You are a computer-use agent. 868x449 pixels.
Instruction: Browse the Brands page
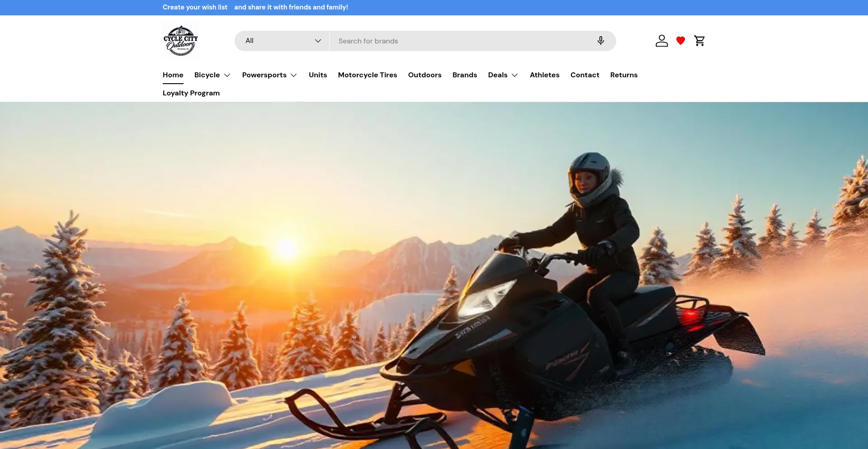pyautogui.click(x=464, y=75)
